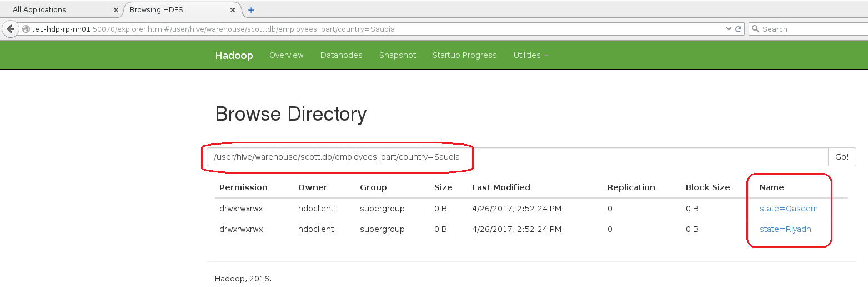Screen dimensions: 868x287
Task: Click last modified date in Riyadh row
Action: [x=516, y=229]
